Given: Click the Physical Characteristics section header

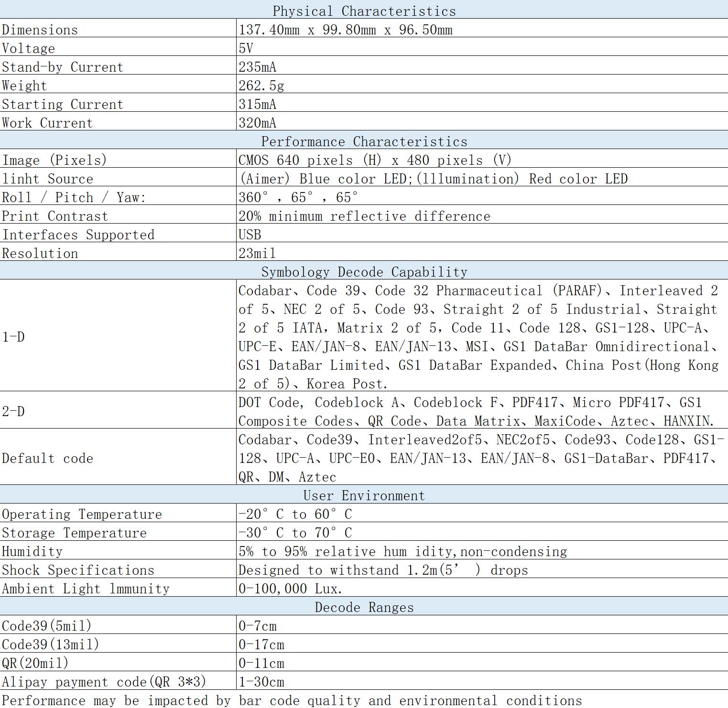Looking at the screenshot, I should (364, 11).
